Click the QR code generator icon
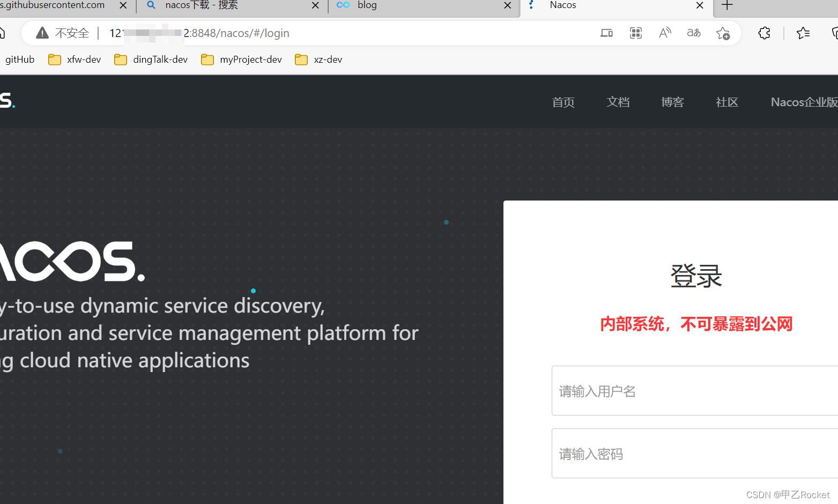This screenshot has width=838, height=504. (636, 33)
